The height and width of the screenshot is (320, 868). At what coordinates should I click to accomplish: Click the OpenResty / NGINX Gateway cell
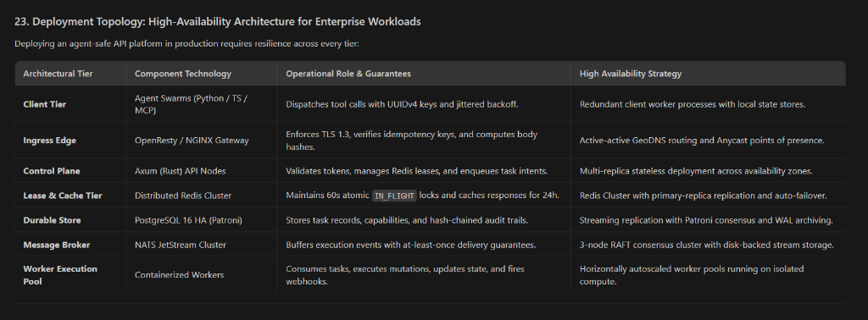click(192, 141)
